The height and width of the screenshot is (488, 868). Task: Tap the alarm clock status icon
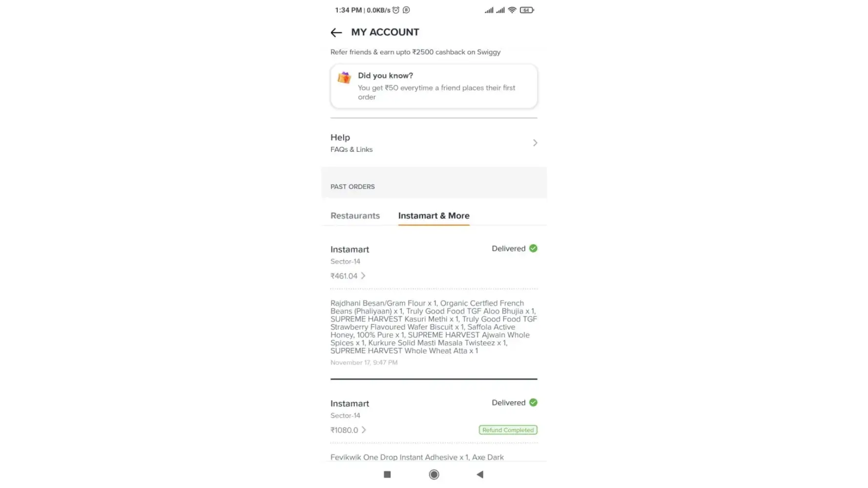[x=396, y=10]
